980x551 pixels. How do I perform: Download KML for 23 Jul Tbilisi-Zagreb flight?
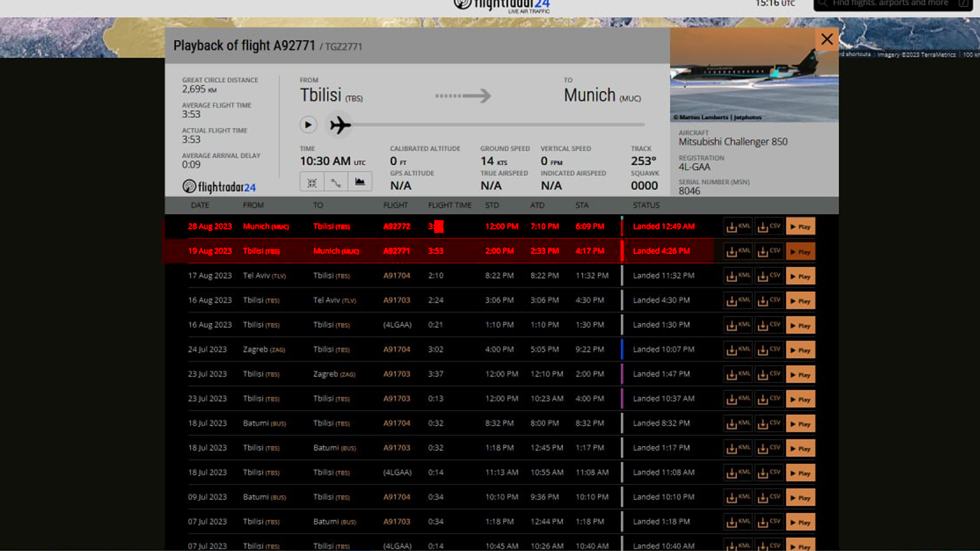point(738,374)
